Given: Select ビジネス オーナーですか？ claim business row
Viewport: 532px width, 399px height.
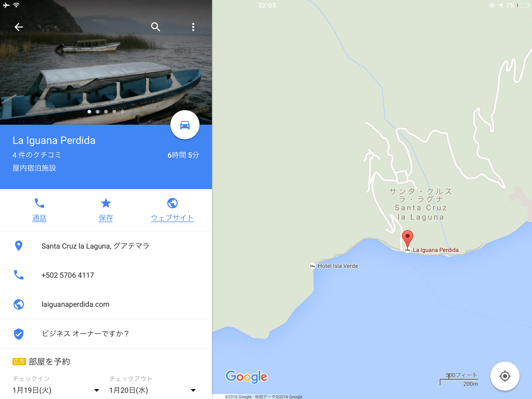Looking at the screenshot, I should click(106, 334).
